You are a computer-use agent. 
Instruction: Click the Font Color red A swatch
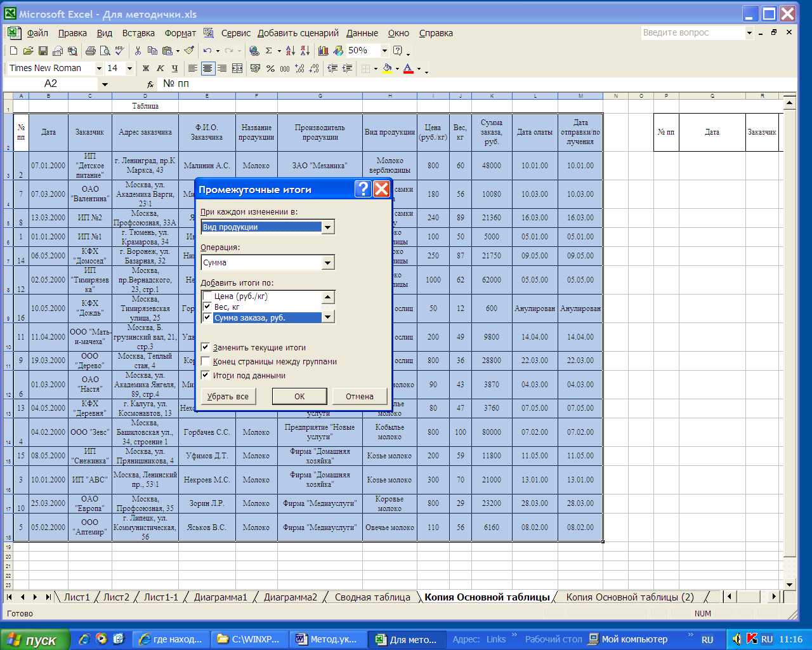(408, 69)
